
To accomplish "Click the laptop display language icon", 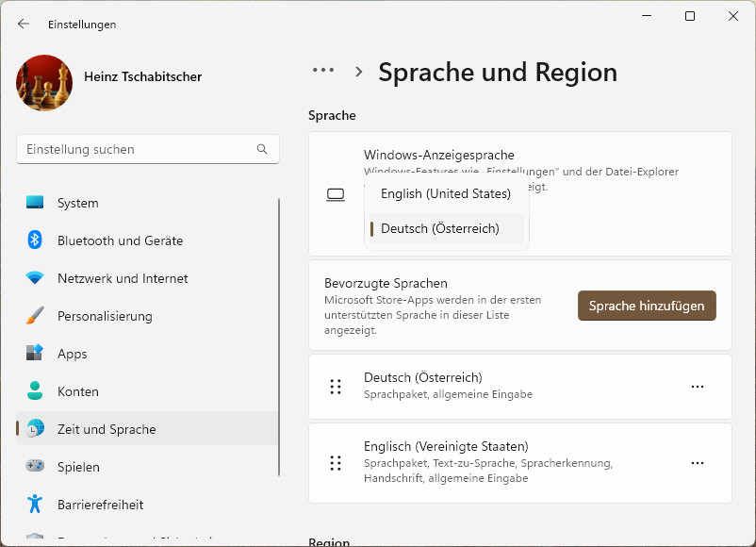I will [x=336, y=194].
